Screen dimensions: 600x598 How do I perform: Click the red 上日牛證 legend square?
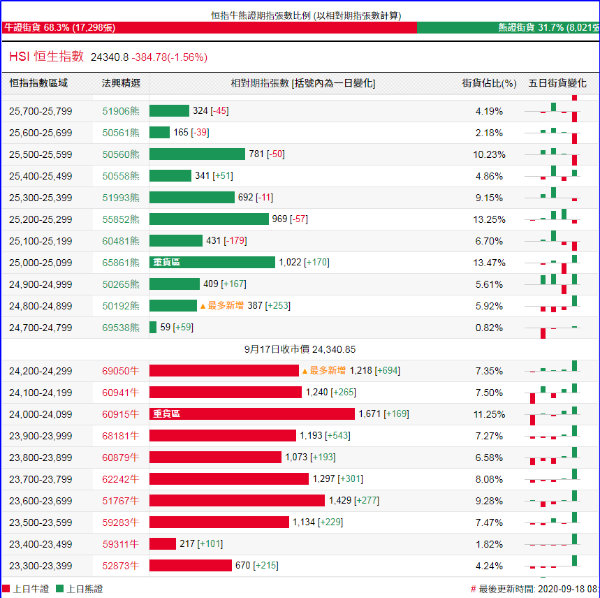pyautogui.click(x=6, y=589)
